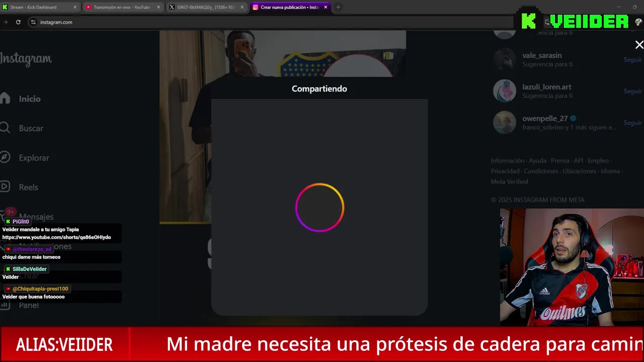Click the "Veiider que buena fotooooo" chat message
Image resolution: width=644 pixels, height=362 pixels.
click(x=34, y=297)
